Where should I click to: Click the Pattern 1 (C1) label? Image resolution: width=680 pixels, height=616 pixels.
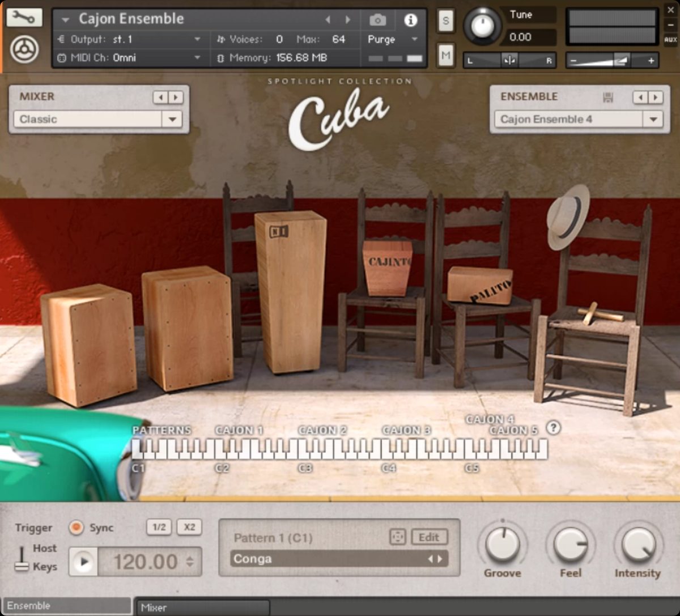pyautogui.click(x=273, y=537)
